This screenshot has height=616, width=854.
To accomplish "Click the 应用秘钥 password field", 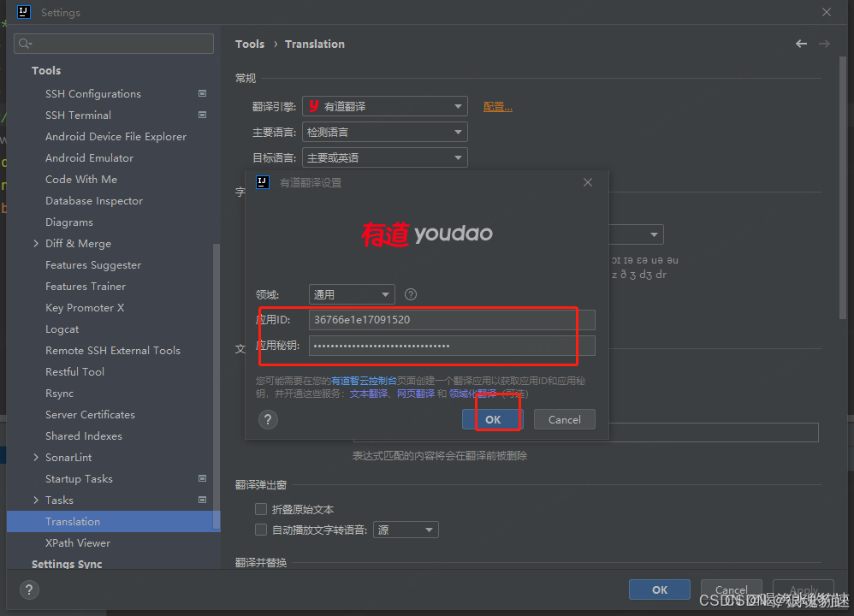I will (x=452, y=346).
